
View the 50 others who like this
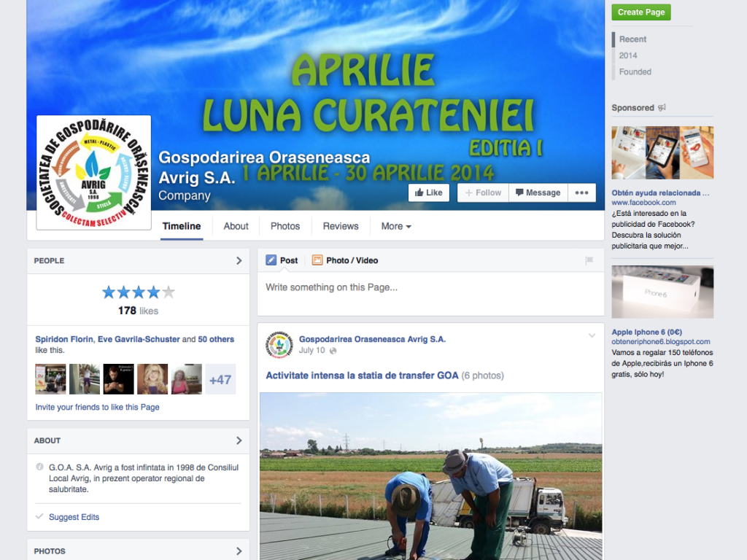coord(216,339)
